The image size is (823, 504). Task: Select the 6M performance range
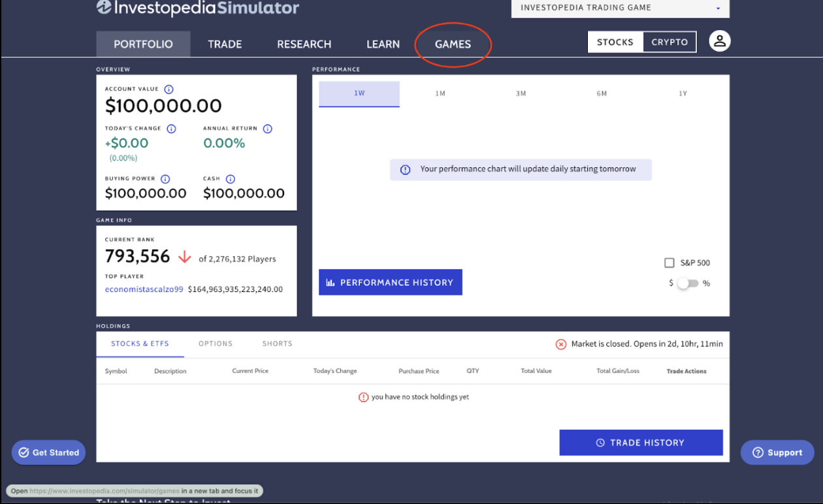click(602, 93)
